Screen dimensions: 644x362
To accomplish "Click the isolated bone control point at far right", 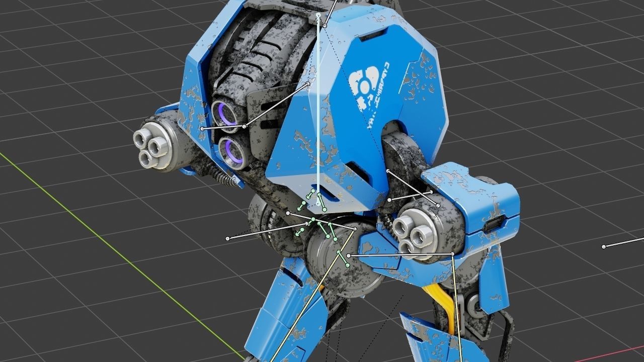I will [604, 246].
